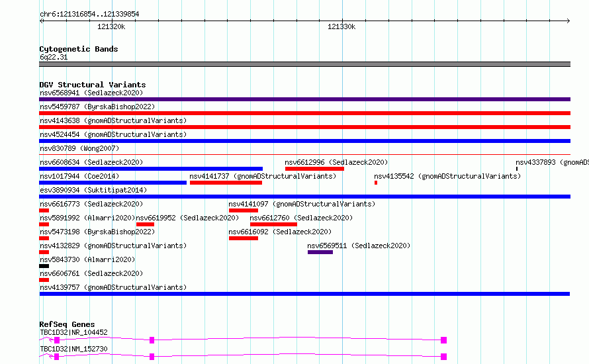Click nsv6569511 (Sedlazeck2020) label

359,246
